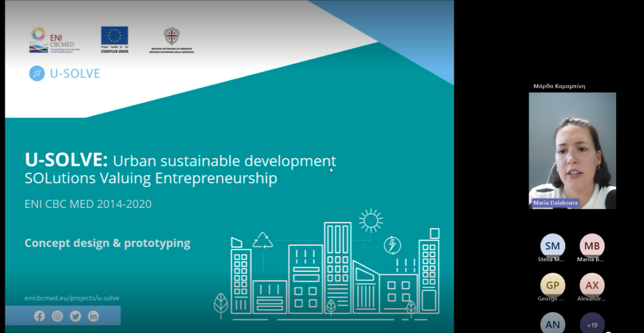Click the ENI CBCMED logo
The width and height of the screenshot is (644, 333).
[x=54, y=40]
